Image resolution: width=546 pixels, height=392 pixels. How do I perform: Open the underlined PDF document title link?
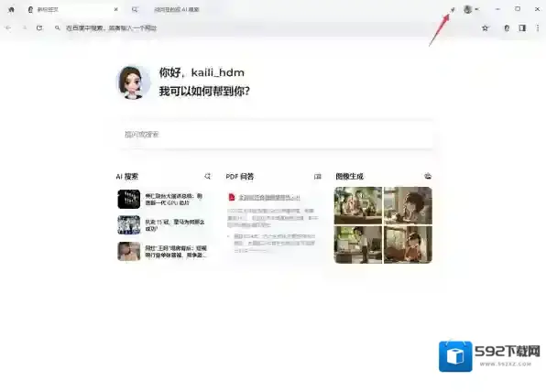click(269, 198)
